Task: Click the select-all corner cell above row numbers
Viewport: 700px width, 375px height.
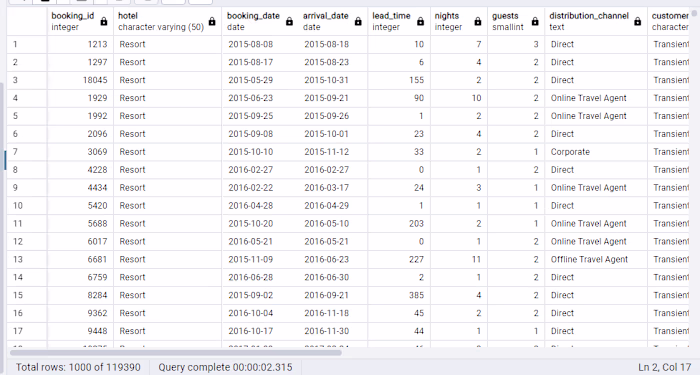Action: coord(27,21)
